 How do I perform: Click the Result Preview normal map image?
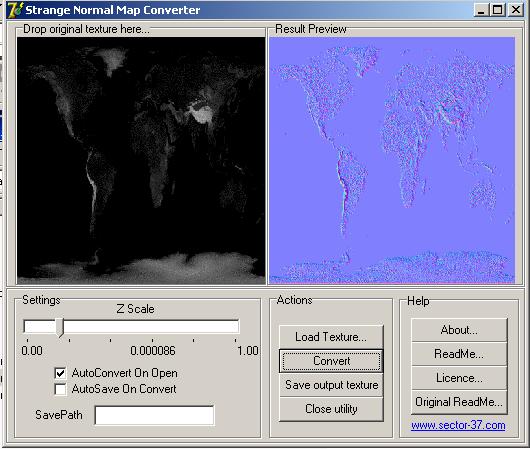tap(392, 160)
